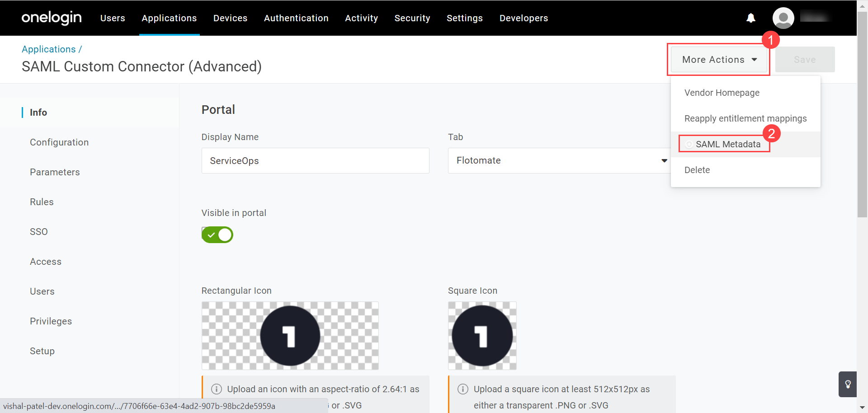
Task: Disable the Visible in portal toggle
Action: click(217, 235)
